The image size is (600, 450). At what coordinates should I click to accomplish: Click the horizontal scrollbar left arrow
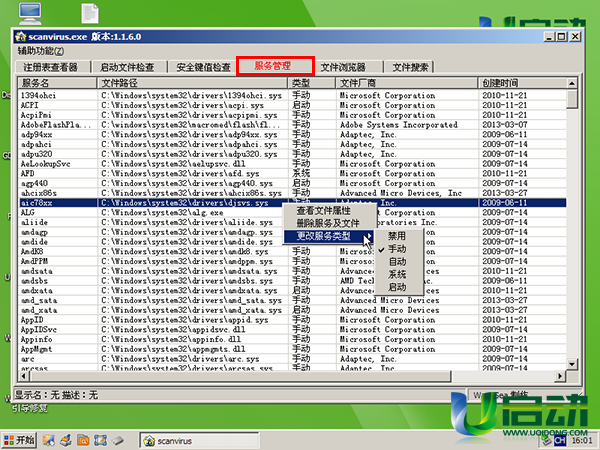pyautogui.click(x=24, y=376)
